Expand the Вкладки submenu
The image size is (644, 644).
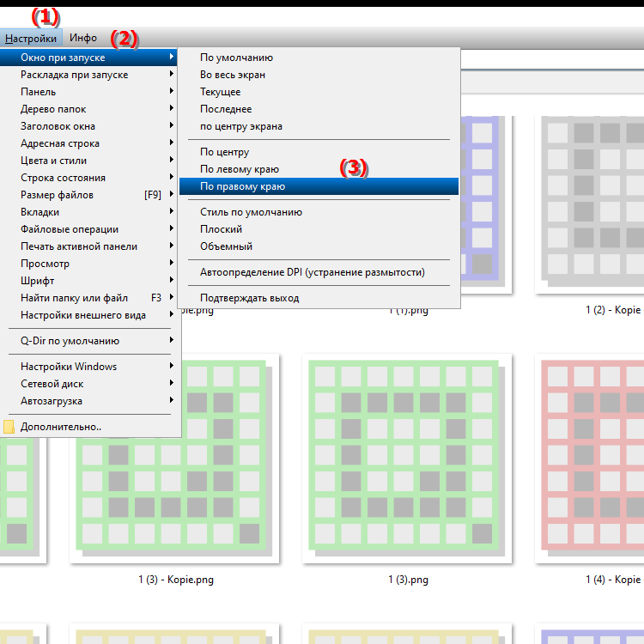click(x=88, y=212)
